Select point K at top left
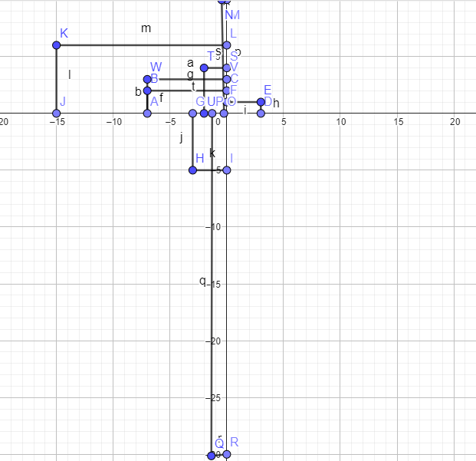 point(56,45)
